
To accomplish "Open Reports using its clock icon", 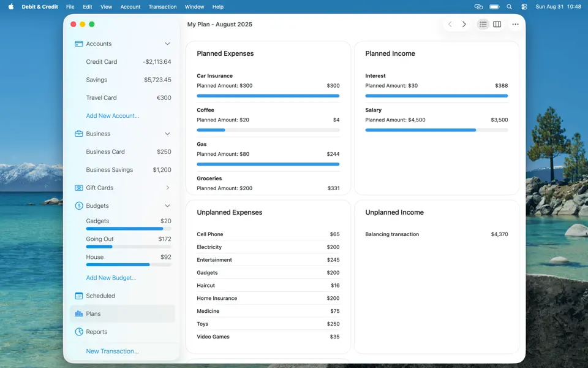I will 79,331.
